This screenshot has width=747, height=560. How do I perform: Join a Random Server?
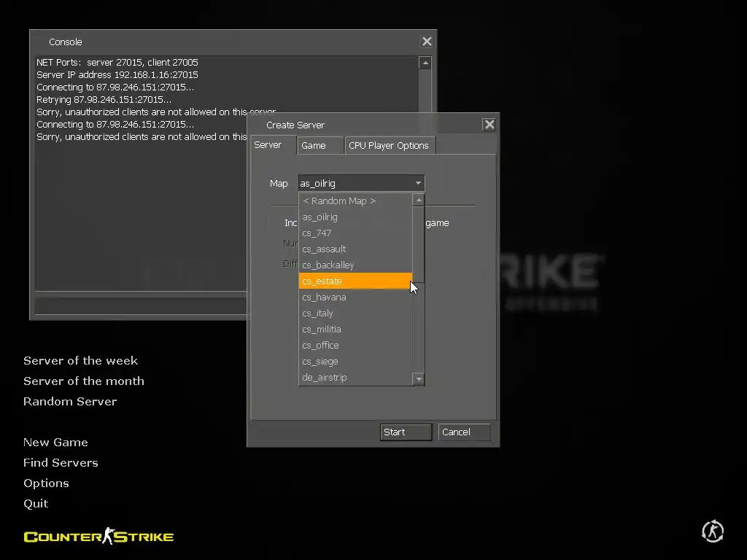pos(70,402)
